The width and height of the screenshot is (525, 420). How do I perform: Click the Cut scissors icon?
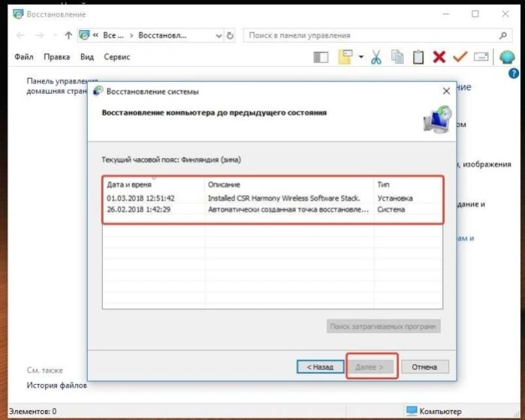tap(376, 57)
